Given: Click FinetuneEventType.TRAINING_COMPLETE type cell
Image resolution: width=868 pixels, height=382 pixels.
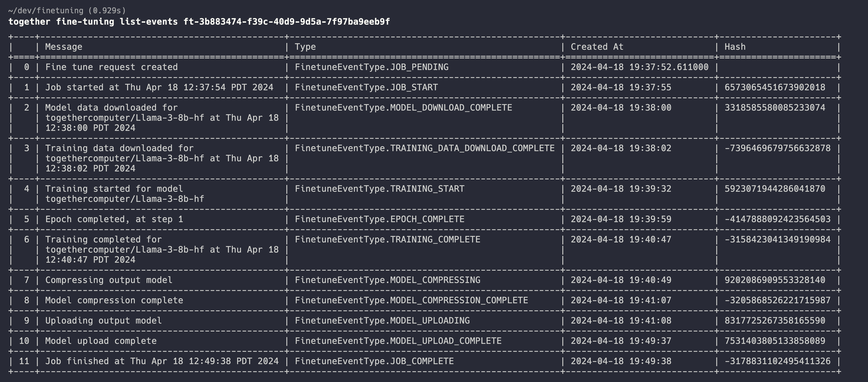Looking at the screenshot, I should point(387,239).
